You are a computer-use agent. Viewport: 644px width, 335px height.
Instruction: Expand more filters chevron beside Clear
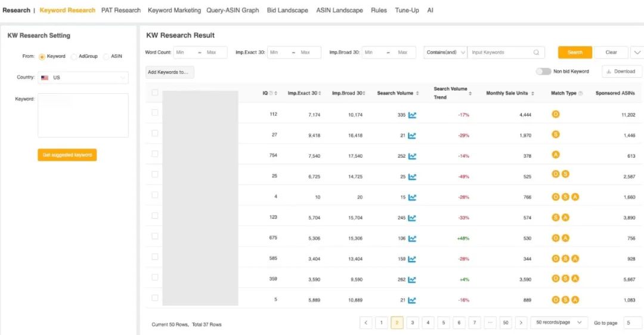tap(637, 53)
